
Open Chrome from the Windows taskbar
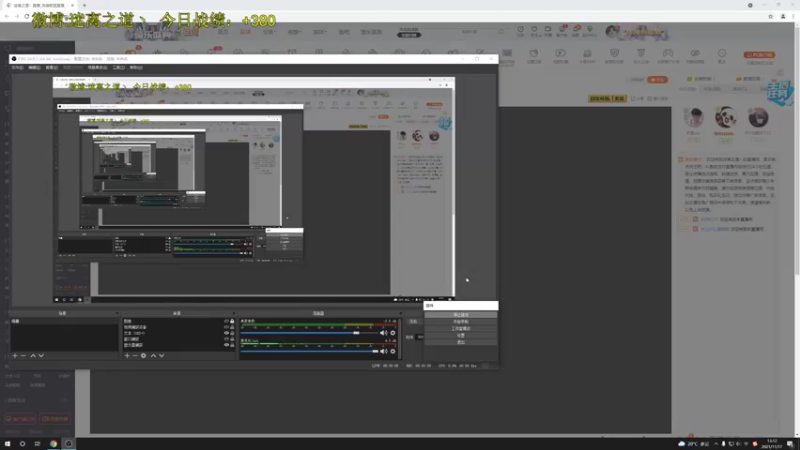tap(53, 443)
